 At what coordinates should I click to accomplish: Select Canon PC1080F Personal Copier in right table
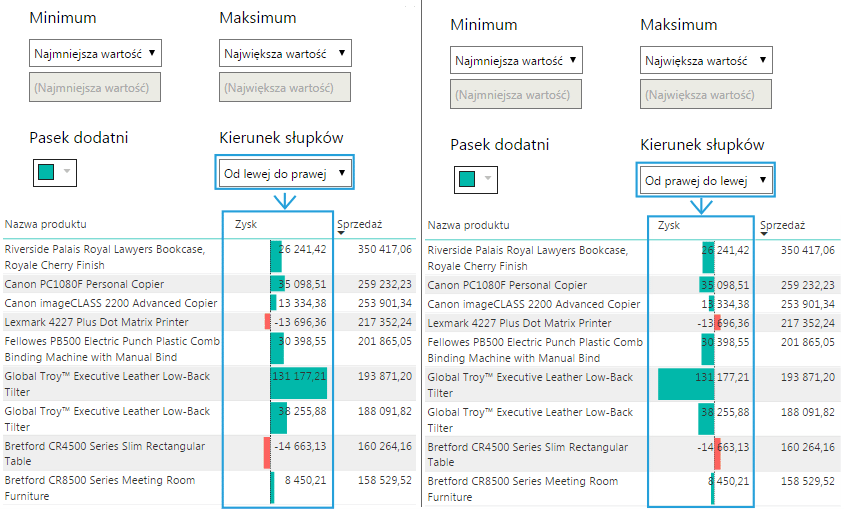point(507,285)
